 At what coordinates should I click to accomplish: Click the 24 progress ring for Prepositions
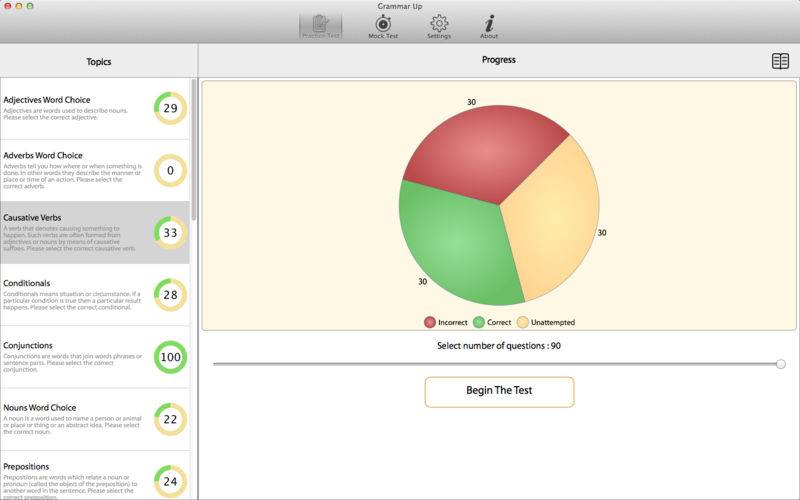click(170, 481)
